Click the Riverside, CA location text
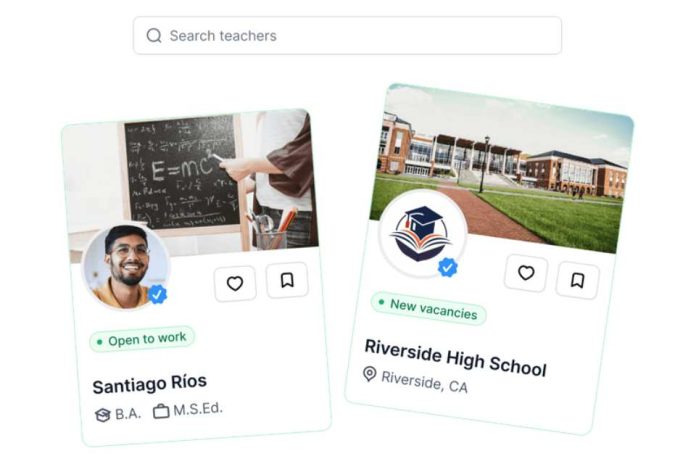Screen dimensions: 696x464 pos(425,382)
